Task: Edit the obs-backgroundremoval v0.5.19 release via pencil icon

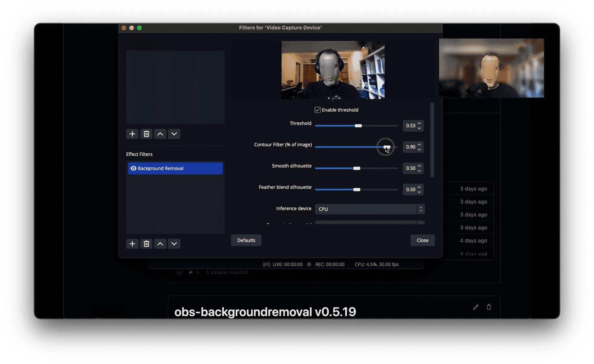Action: tap(476, 307)
